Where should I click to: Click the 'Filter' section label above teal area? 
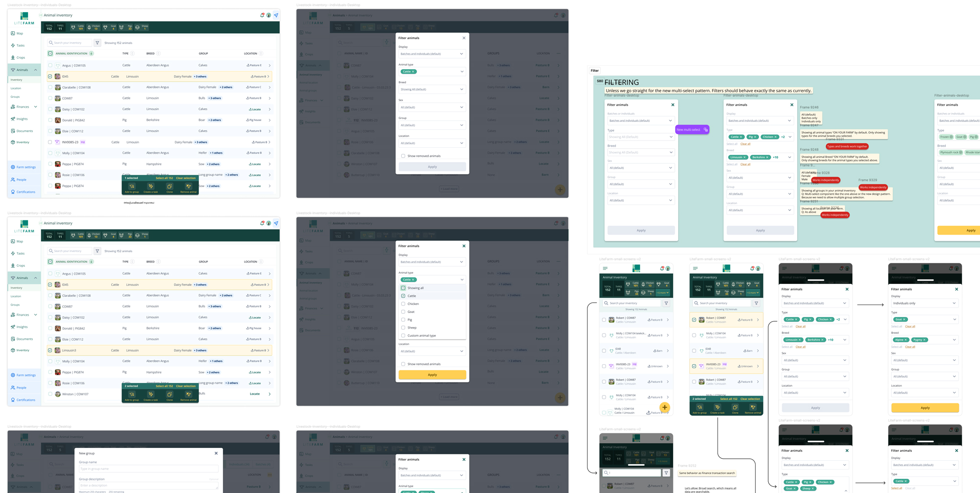pyautogui.click(x=594, y=70)
